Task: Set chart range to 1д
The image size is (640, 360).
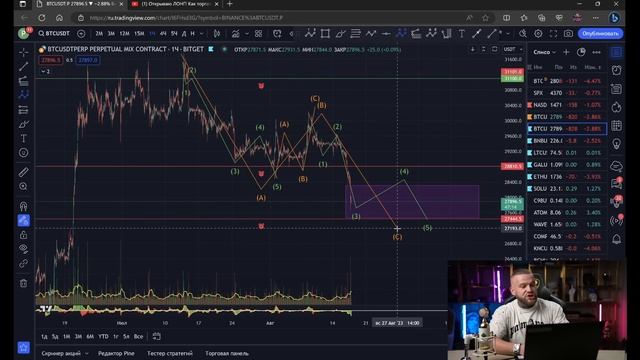Action: click(x=44, y=337)
